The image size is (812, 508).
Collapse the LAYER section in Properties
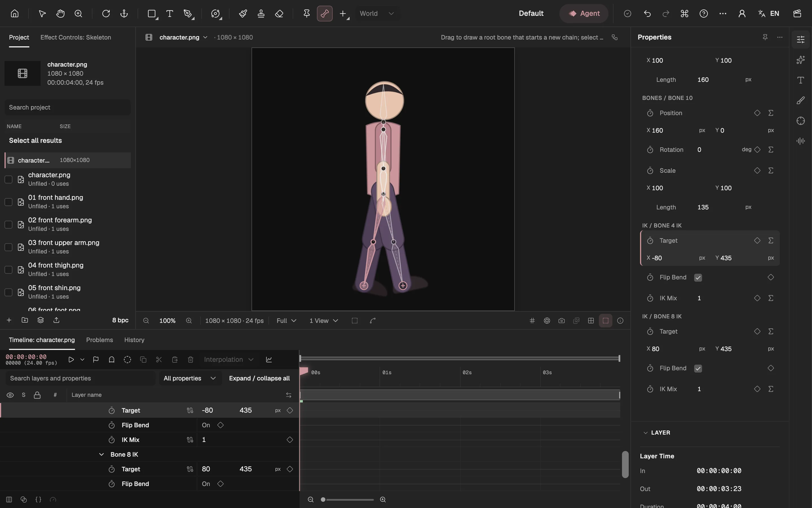coord(645,433)
